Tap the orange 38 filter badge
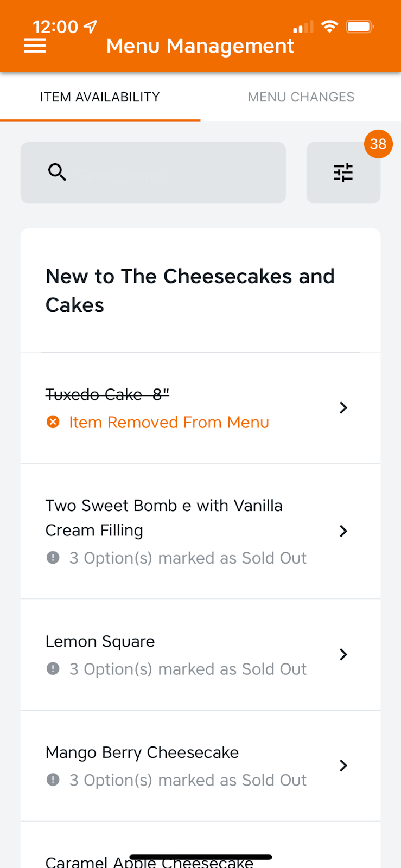 [378, 144]
